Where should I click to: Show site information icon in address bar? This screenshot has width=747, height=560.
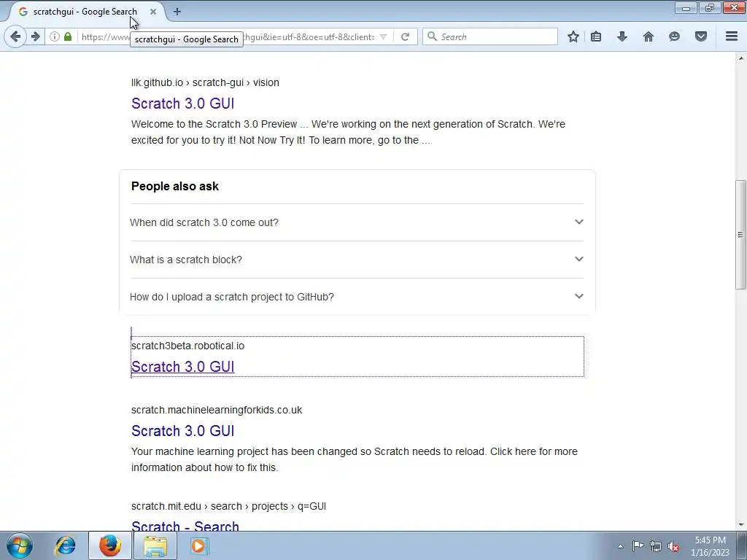tap(55, 36)
